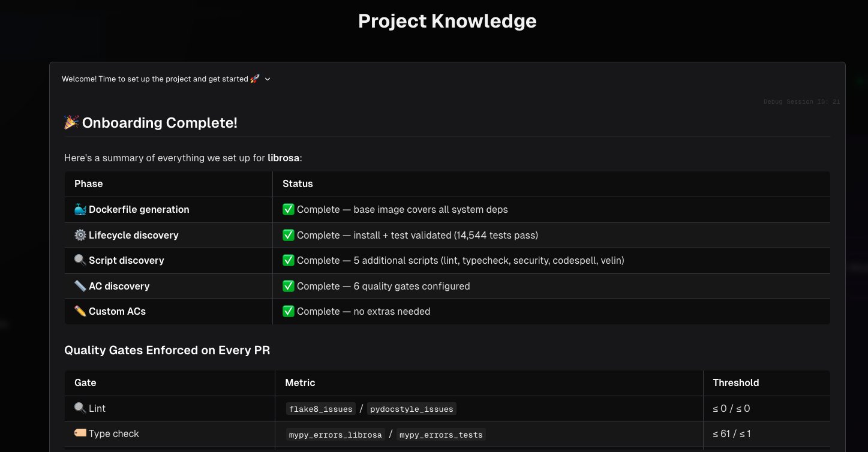
Task: Select the 'Lint' gate label
Action: pos(97,409)
